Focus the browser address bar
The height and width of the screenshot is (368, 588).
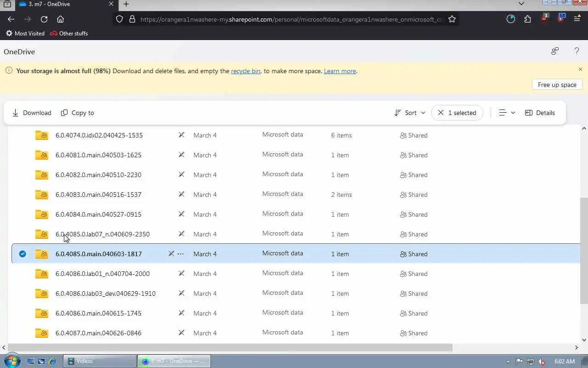click(x=292, y=19)
